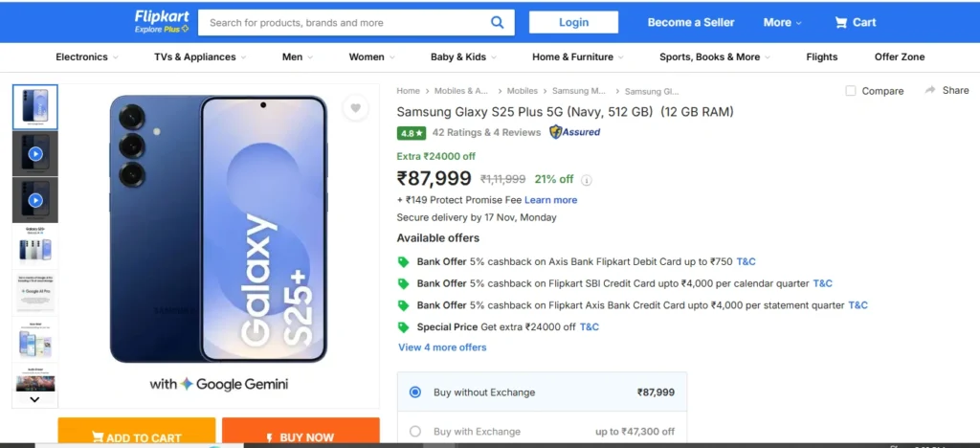The width and height of the screenshot is (980, 448).
Task: Open the shopping cart icon
Action: (841, 22)
